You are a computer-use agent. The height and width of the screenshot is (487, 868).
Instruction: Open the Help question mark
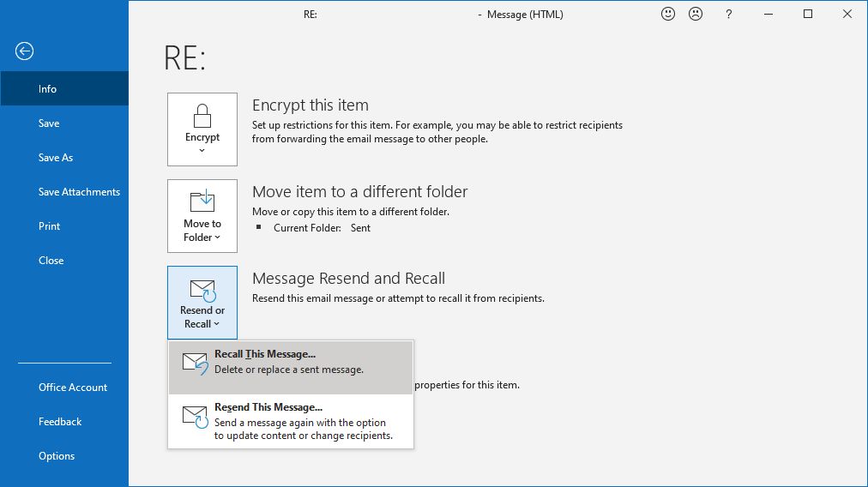tap(728, 15)
